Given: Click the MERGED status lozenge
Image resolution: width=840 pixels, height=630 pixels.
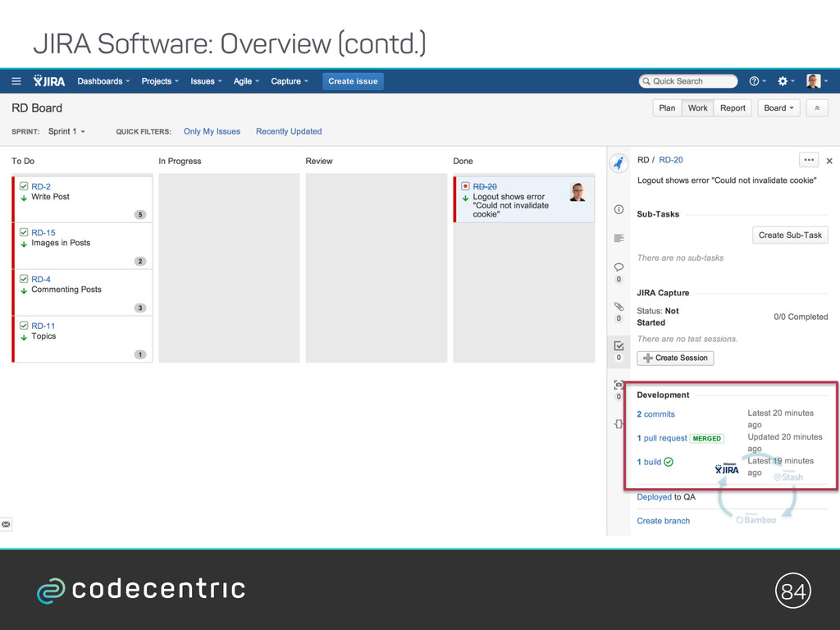Looking at the screenshot, I should 706,438.
